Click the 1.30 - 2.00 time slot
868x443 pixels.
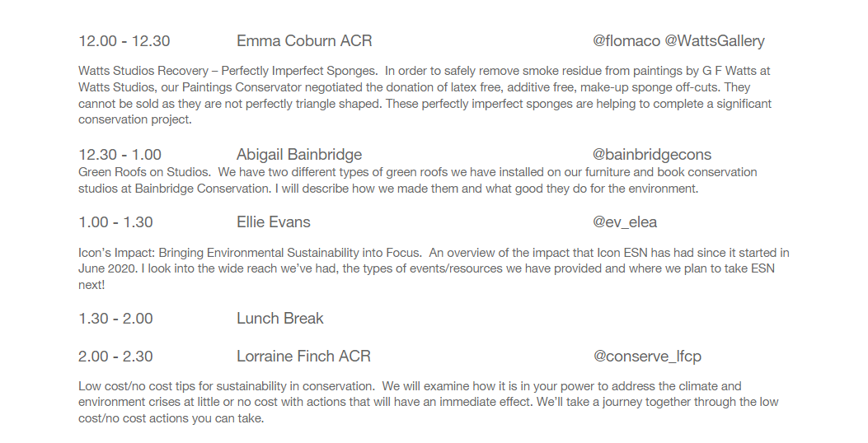click(115, 319)
